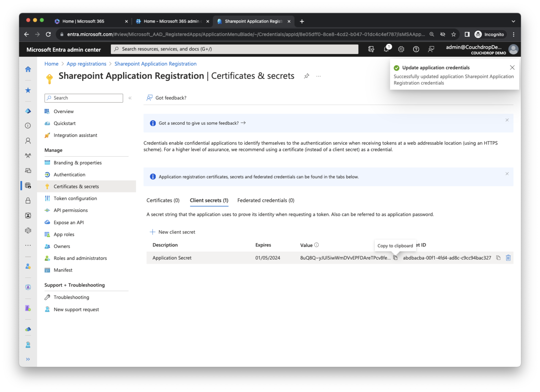Dismiss the certificates info banner
The height and width of the screenshot is (392, 540).
click(x=507, y=174)
